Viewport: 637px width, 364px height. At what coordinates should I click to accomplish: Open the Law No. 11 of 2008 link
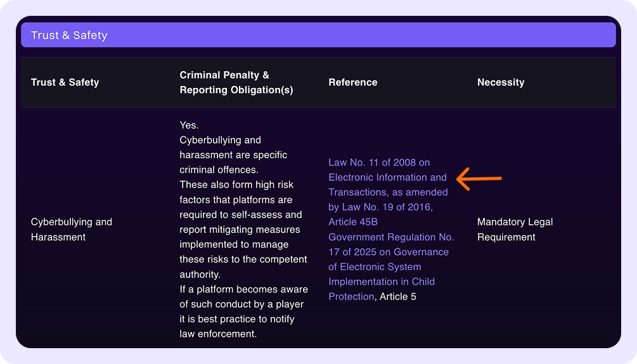(378, 163)
